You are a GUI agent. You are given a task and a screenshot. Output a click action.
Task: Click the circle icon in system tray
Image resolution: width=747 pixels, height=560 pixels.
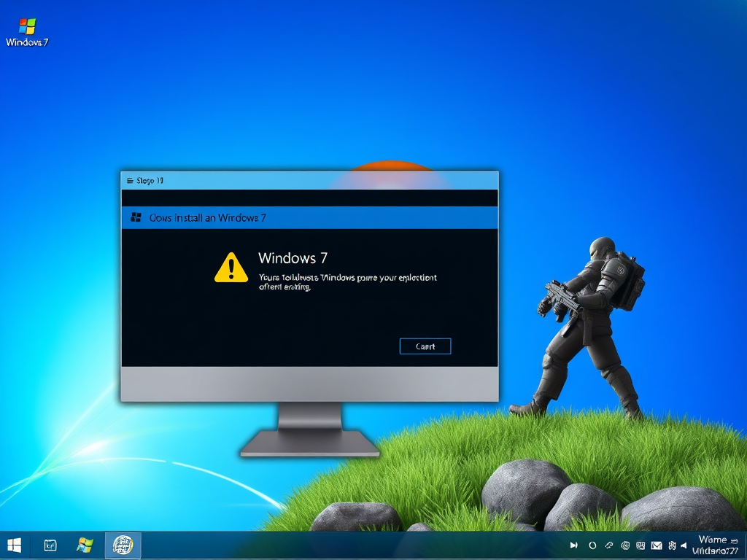coord(592,545)
